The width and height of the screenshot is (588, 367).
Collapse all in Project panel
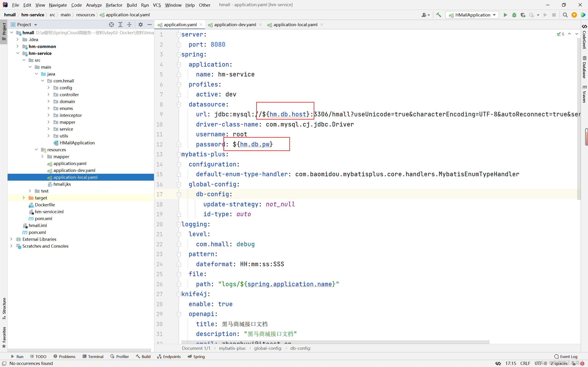[129, 25]
